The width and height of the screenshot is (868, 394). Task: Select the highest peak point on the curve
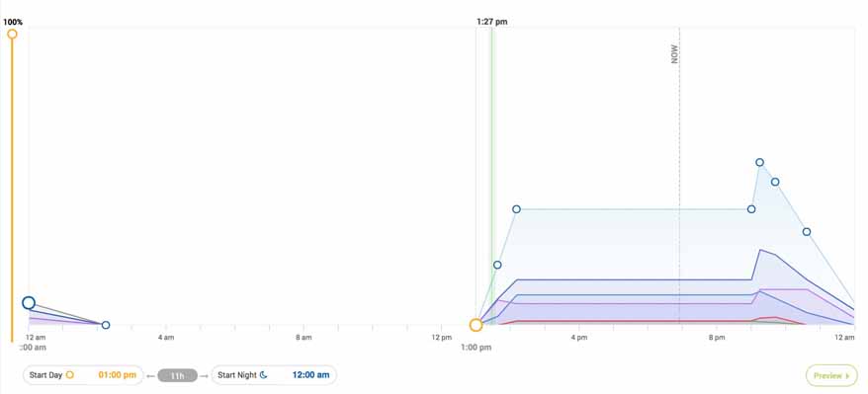(759, 162)
